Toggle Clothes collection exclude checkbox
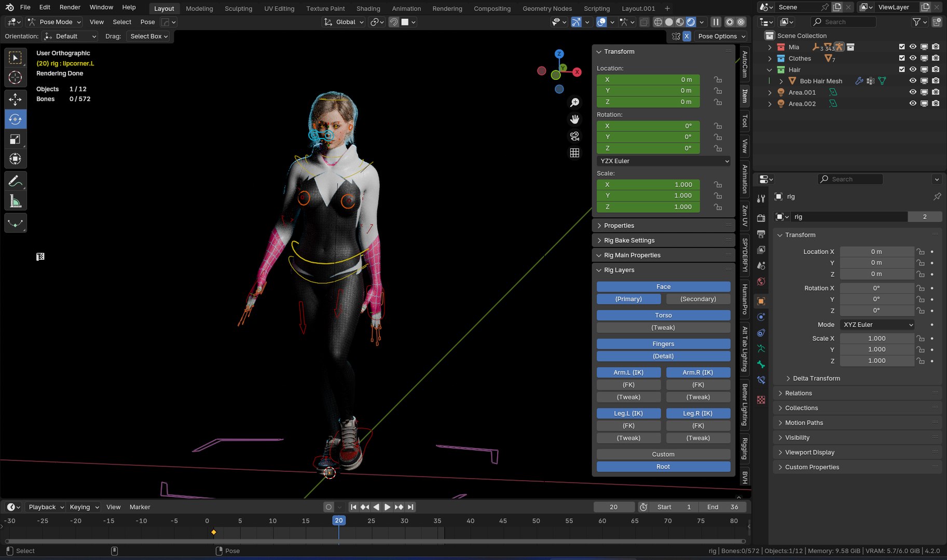 (x=902, y=58)
